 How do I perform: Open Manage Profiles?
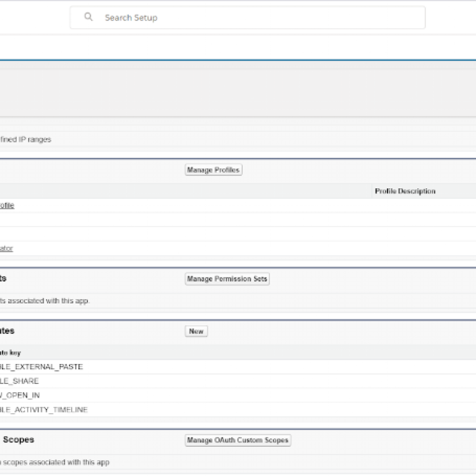[x=213, y=170]
